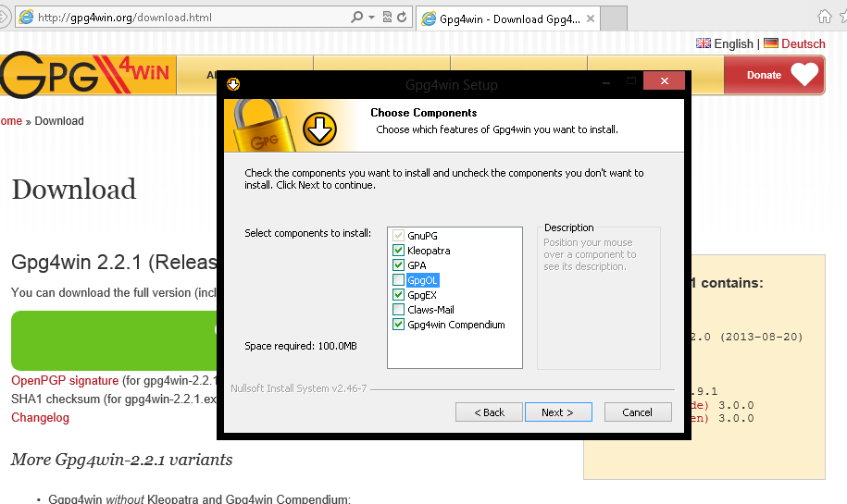The height and width of the screenshot is (504, 847).
Task: Click the browser Home icon
Action: point(824,17)
